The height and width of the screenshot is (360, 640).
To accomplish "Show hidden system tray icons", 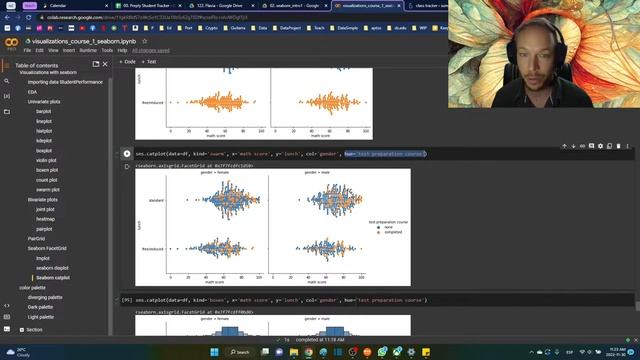I will tap(531, 352).
